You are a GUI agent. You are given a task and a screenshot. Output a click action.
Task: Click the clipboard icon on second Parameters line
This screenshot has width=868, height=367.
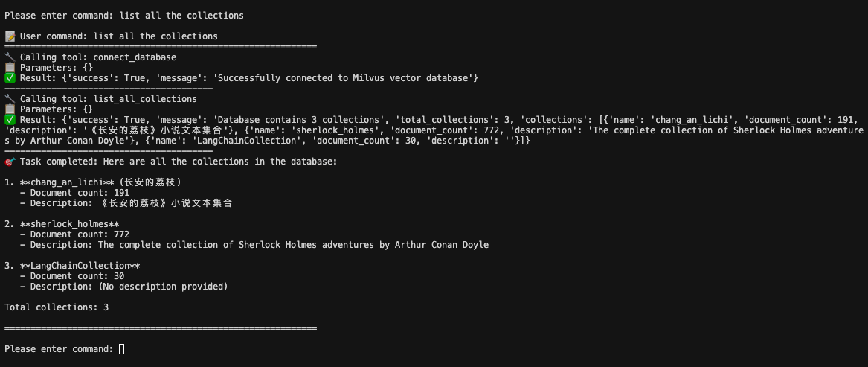tap(10, 109)
